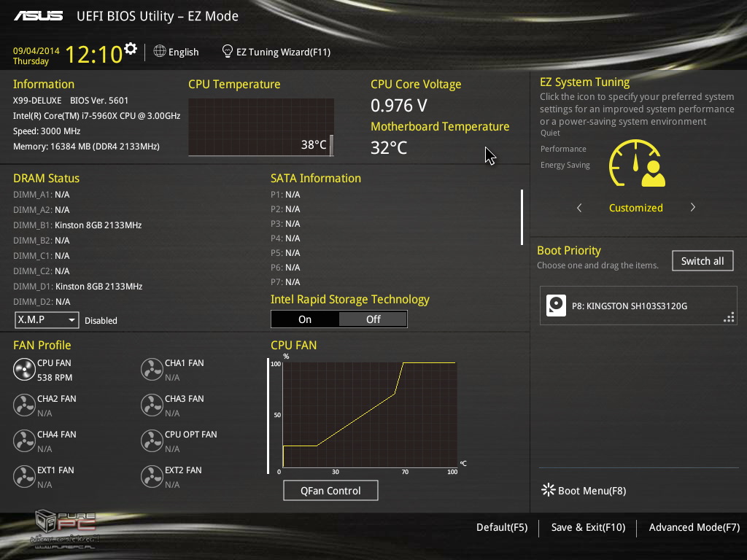The image size is (747, 560).
Task: Click DIMM_A1 N/A entry
Action: tap(42, 195)
